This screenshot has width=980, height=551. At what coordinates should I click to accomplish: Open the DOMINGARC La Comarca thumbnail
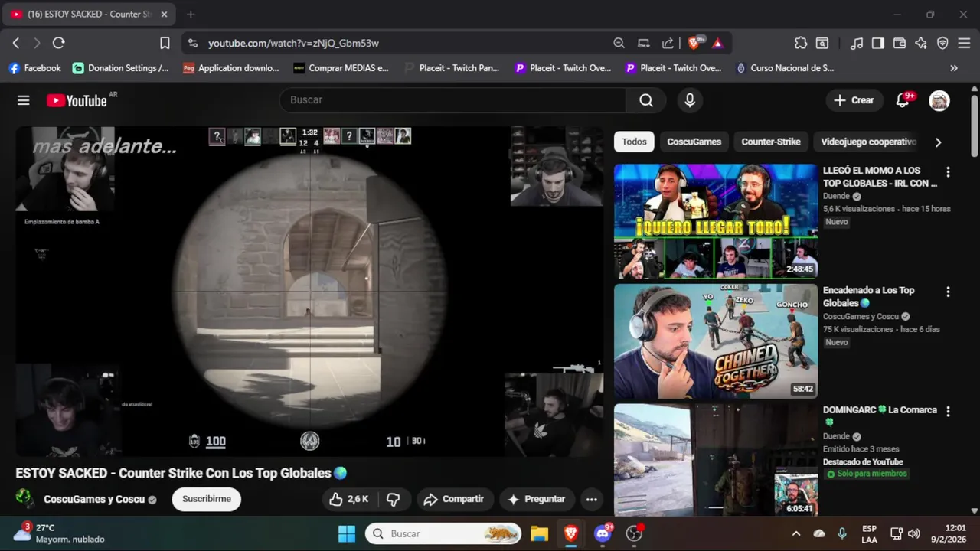[x=715, y=461]
